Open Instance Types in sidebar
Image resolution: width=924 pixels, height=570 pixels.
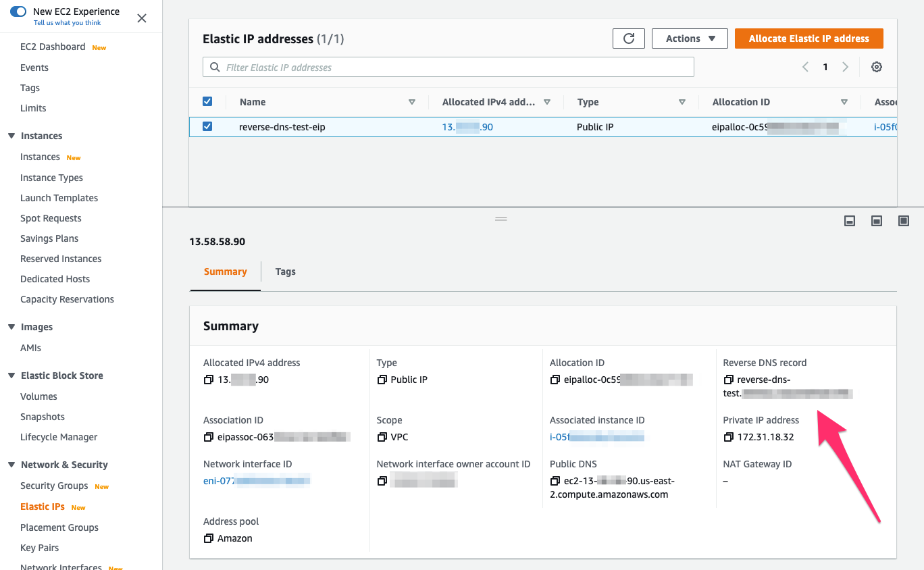pyautogui.click(x=51, y=178)
